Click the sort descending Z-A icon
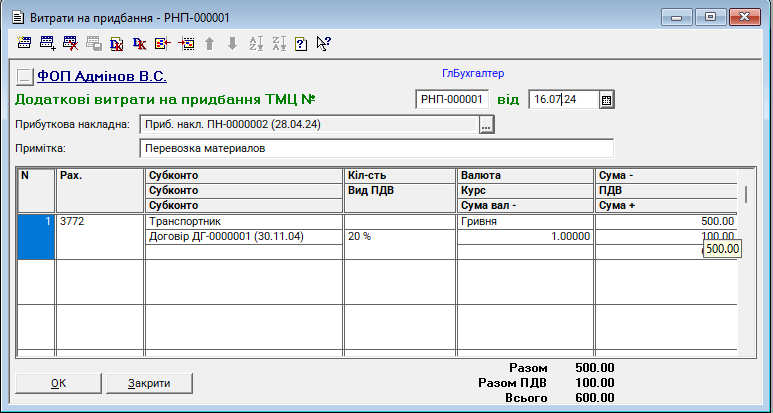773x413 pixels. click(278, 43)
